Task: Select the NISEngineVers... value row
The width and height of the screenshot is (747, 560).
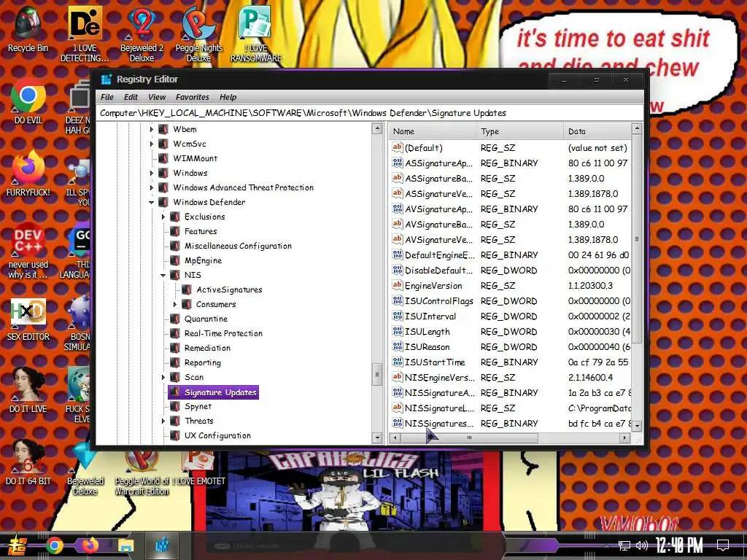Action: 510,377
